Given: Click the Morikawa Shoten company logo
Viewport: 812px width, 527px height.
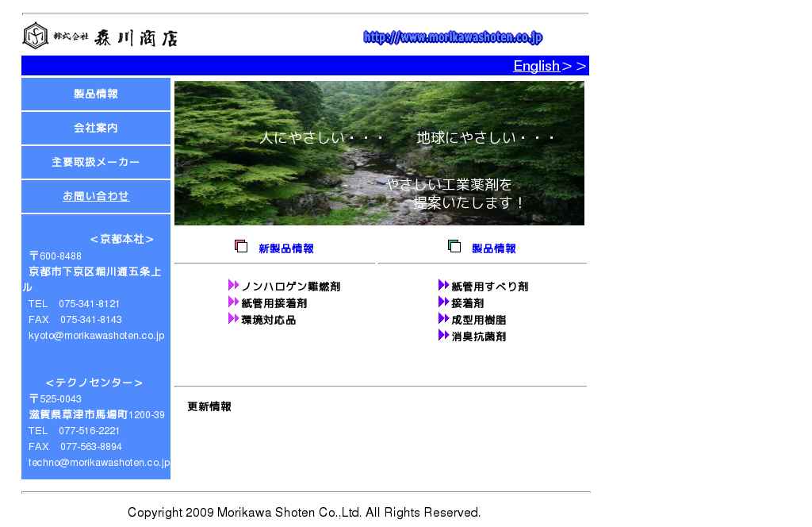Looking at the screenshot, I should click(100, 37).
